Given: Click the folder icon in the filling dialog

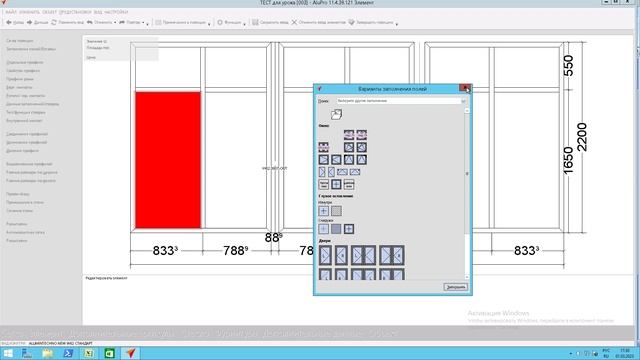Looking at the screenshot, I should pyautogui.click(x=336, y=114).
